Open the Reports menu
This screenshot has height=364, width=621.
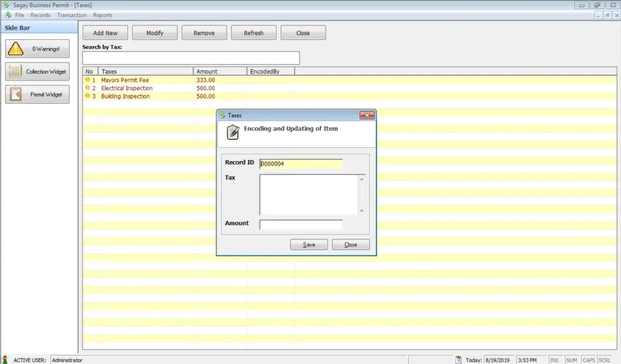(102, 15)
